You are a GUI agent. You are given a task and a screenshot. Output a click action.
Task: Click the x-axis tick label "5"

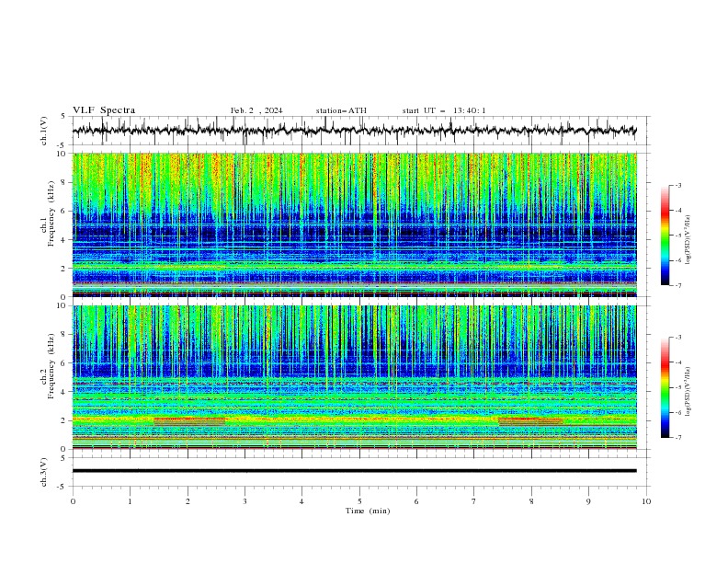[x=359, y=501]
